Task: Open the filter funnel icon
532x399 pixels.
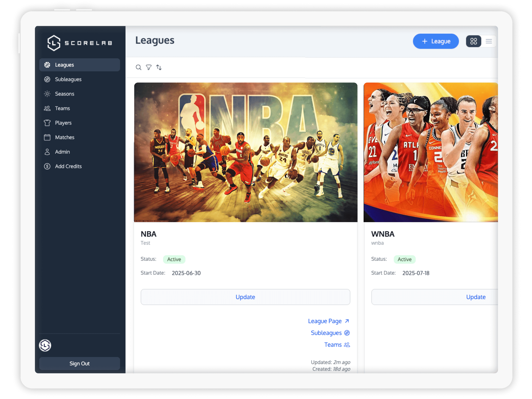Action: click(149, 67)
